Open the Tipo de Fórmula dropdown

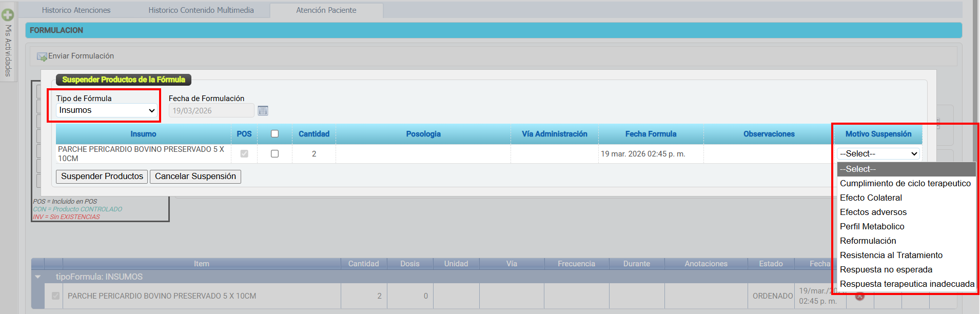(107, 110)
